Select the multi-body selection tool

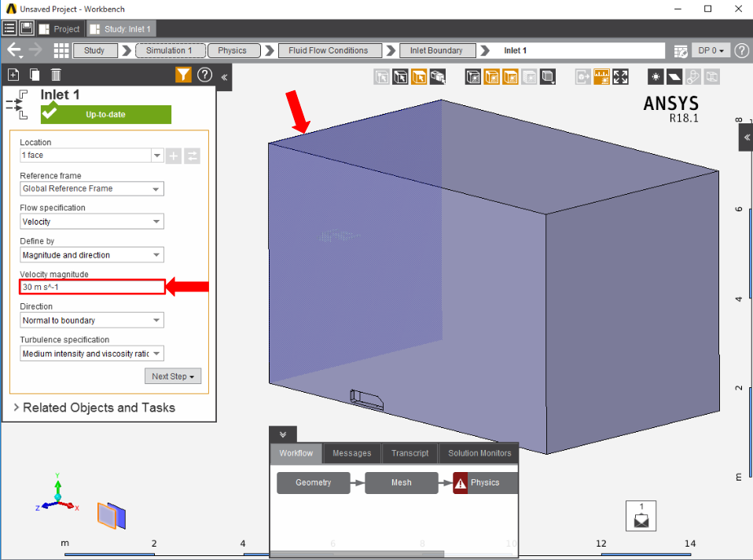(x=438, y=77)
